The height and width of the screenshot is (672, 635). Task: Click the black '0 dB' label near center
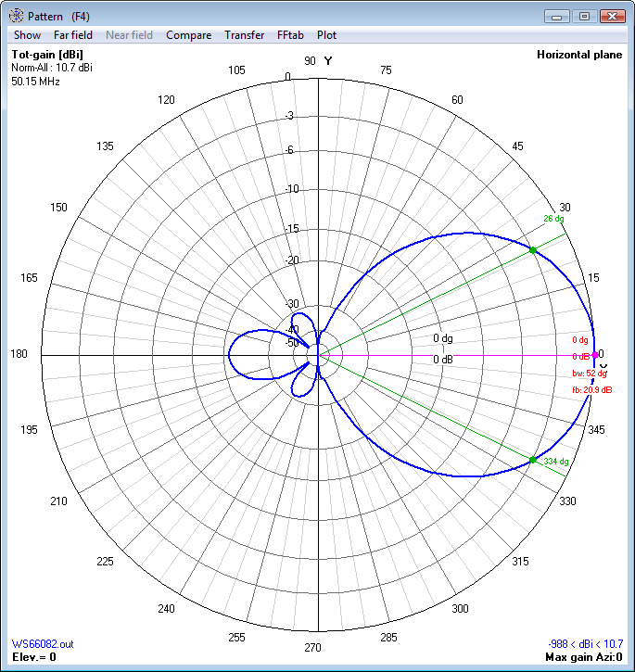(x=443, y=359)
